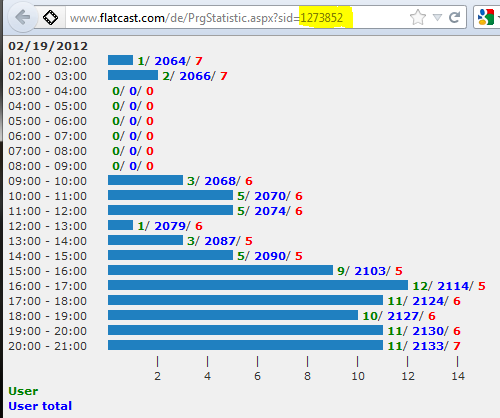Image resolution: width=500 pixels, height=418 pixels.
Task: Select the 02/19/2012 date heading
Action: coord(48,46)
